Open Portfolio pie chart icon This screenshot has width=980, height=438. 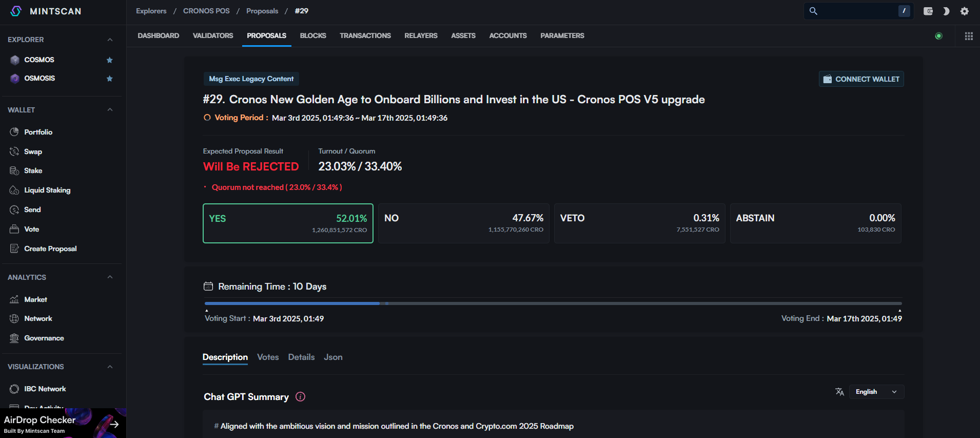click(14, 132)
